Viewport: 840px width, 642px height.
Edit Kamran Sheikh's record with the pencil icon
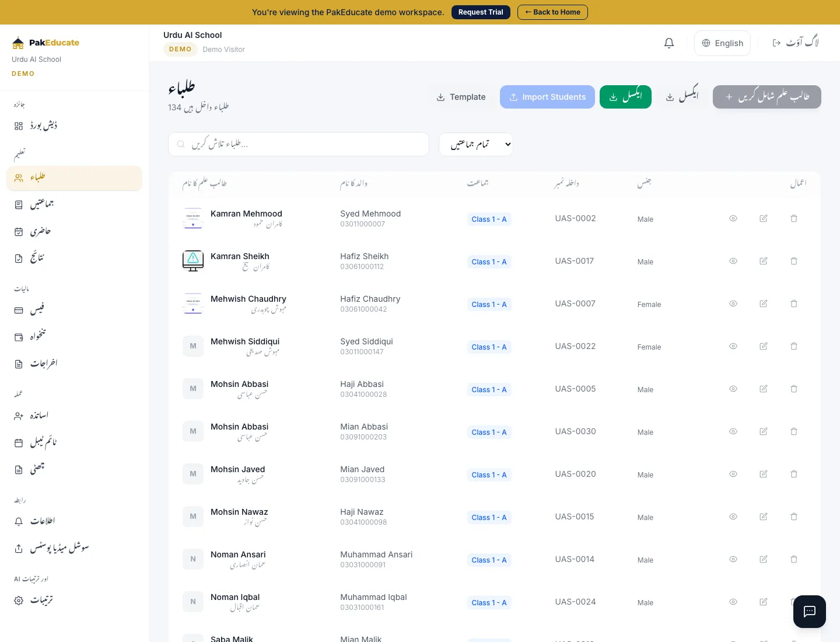[x=763, y=261]
